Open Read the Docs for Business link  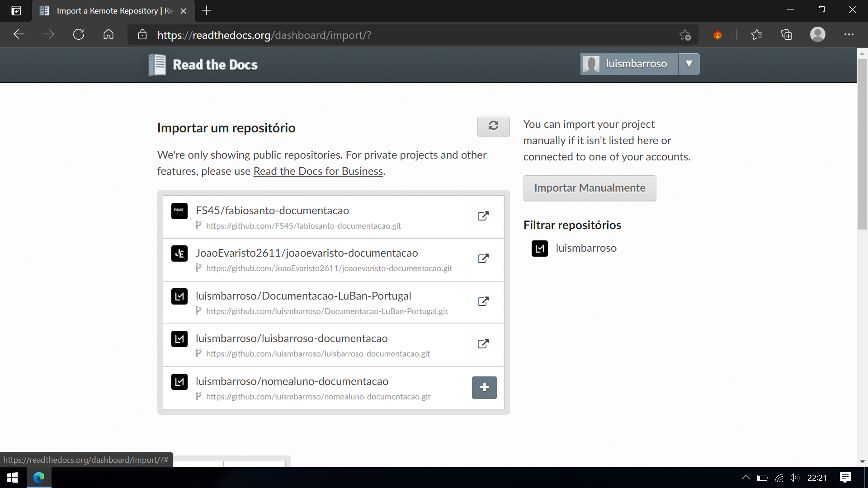318,171
